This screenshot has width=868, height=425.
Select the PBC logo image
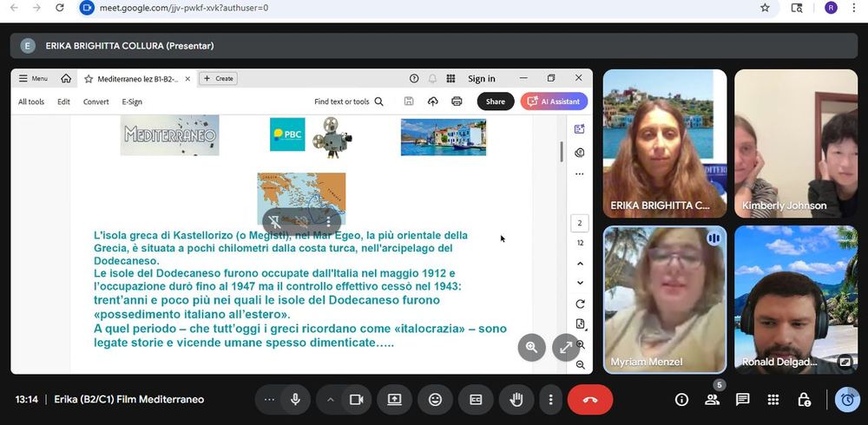point(287,134)
